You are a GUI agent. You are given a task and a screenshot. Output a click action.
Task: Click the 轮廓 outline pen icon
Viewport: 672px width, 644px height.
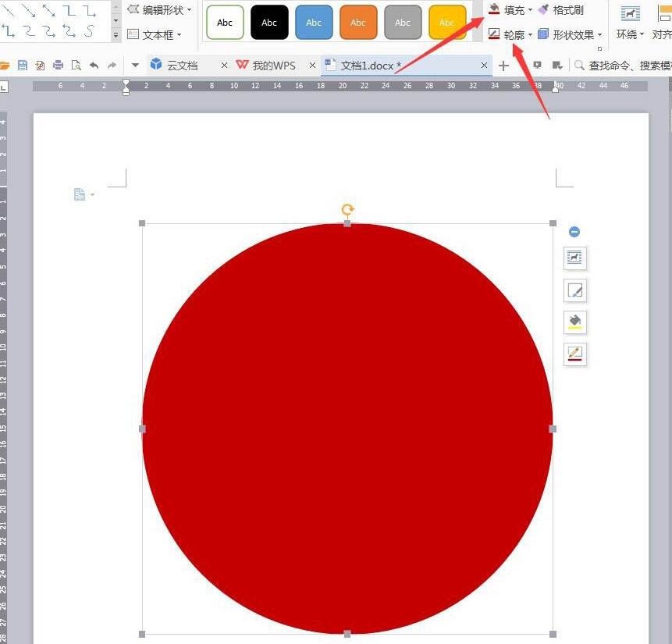click(x=494, y=34)
